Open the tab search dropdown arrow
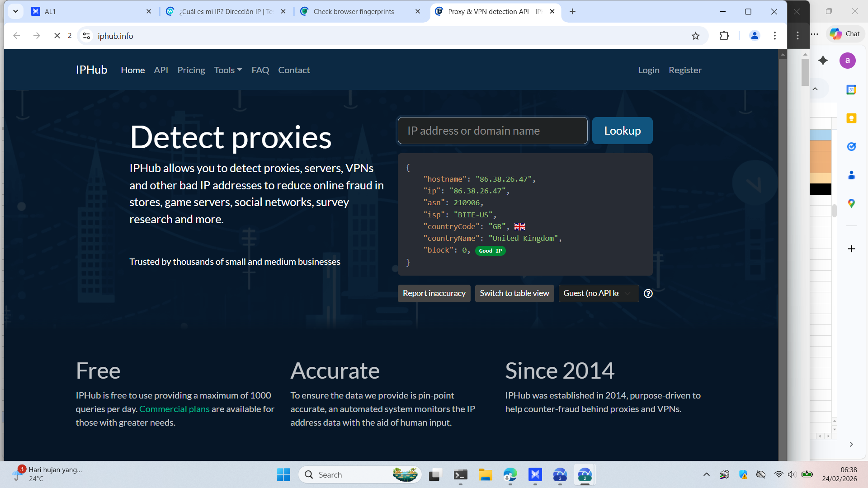868x488 pixels. tap(15, 11)
